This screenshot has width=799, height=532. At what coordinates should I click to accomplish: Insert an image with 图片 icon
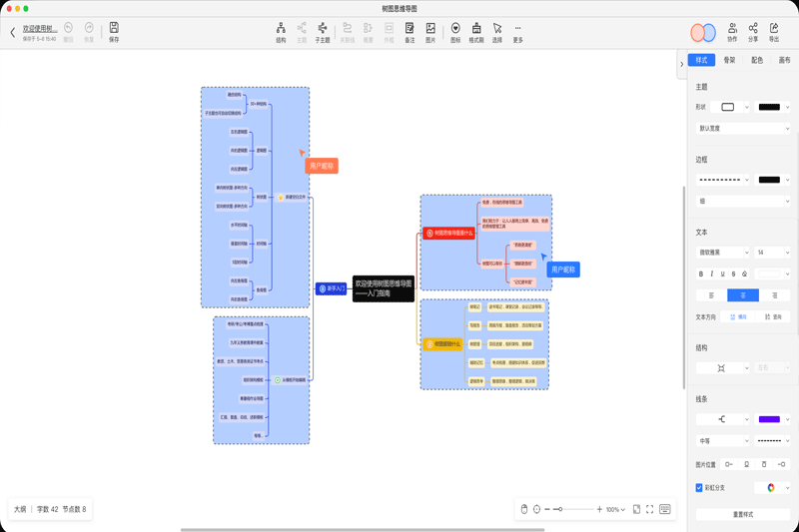[430, 32]
